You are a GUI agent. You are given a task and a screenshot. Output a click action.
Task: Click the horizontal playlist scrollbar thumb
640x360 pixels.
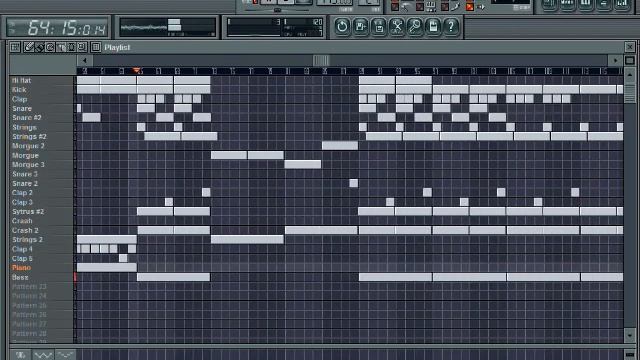(321, 61)
